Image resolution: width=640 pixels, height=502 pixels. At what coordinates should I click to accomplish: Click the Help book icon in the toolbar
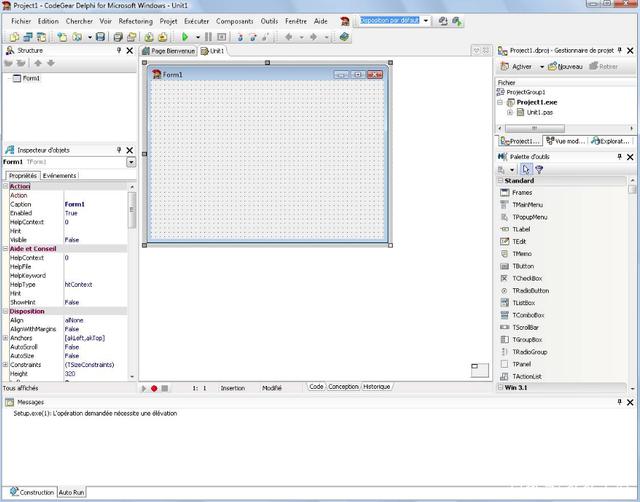[344, 37]
